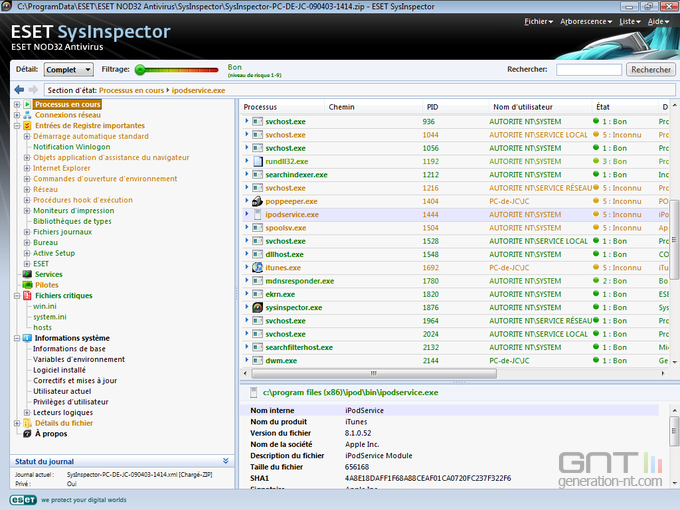Click the process list vertical scrollbar

(673, 239)
